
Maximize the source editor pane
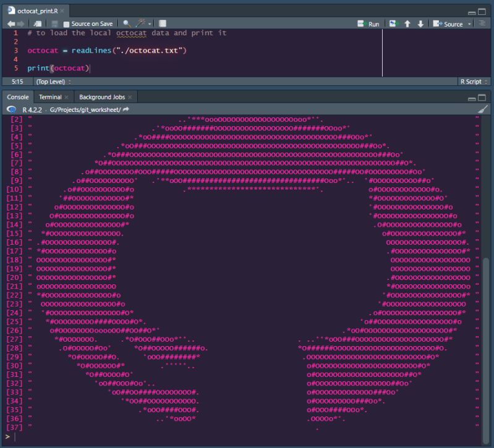[482, 12]
